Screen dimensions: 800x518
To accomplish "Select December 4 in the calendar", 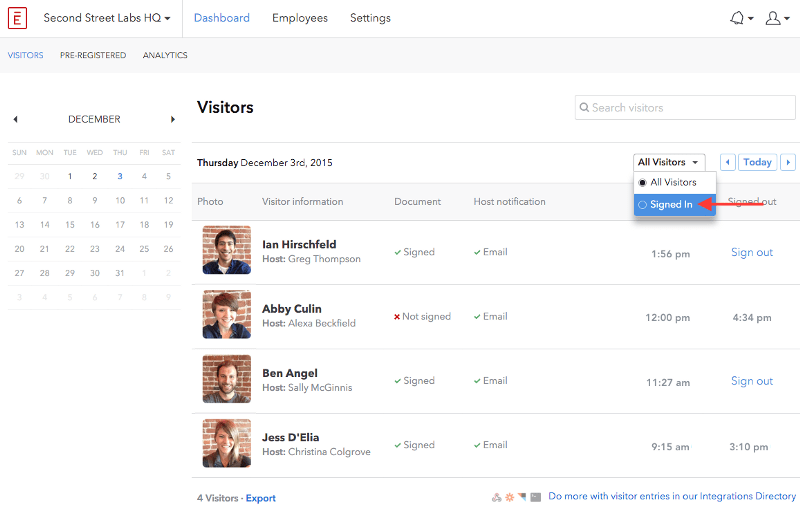I will [144, 176].
